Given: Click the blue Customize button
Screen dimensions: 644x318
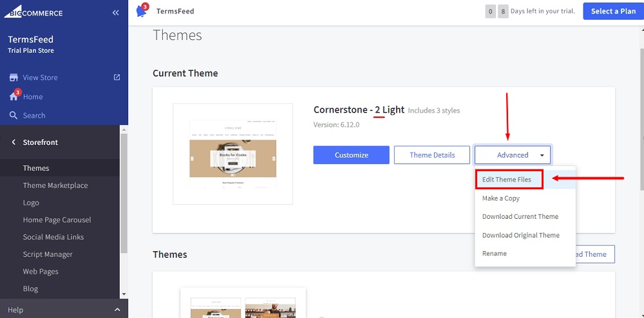Looking at the screenshot, I should (351, 154).
